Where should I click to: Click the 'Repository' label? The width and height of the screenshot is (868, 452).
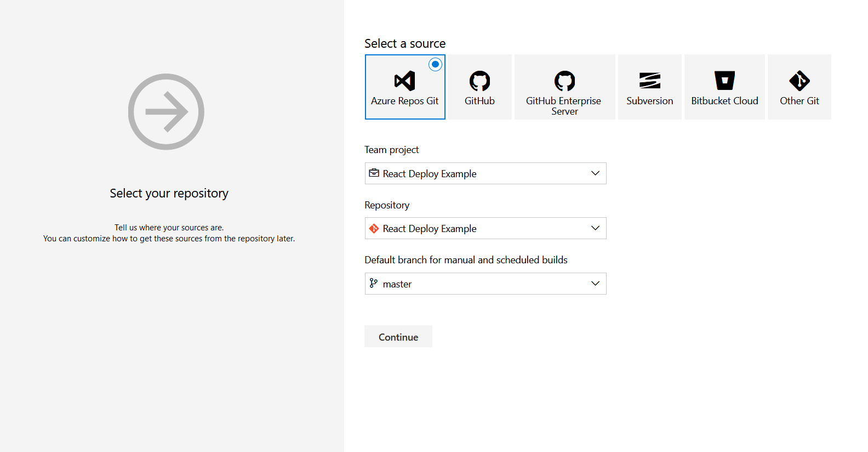[387, 205]
